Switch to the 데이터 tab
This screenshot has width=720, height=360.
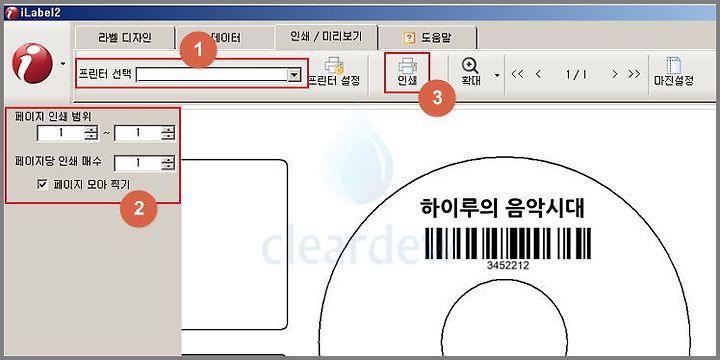(x=225, y=37)
